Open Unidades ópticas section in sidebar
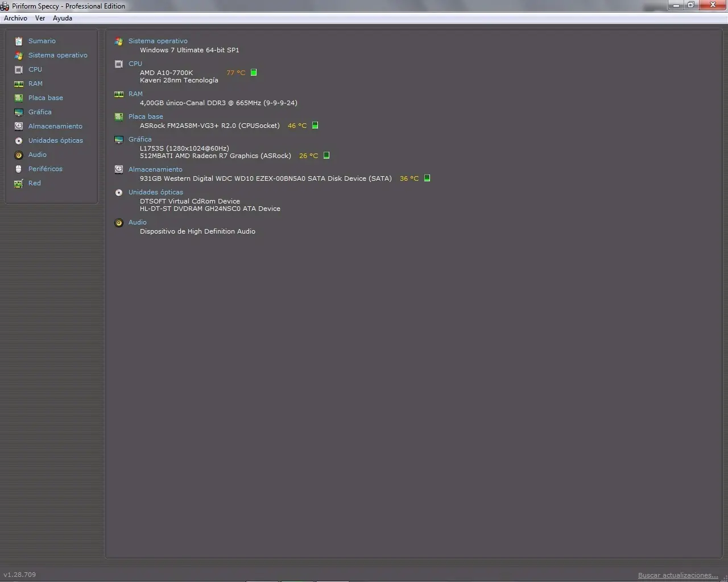This screenshot has width=728, height=582. click(x=56, y=140)
